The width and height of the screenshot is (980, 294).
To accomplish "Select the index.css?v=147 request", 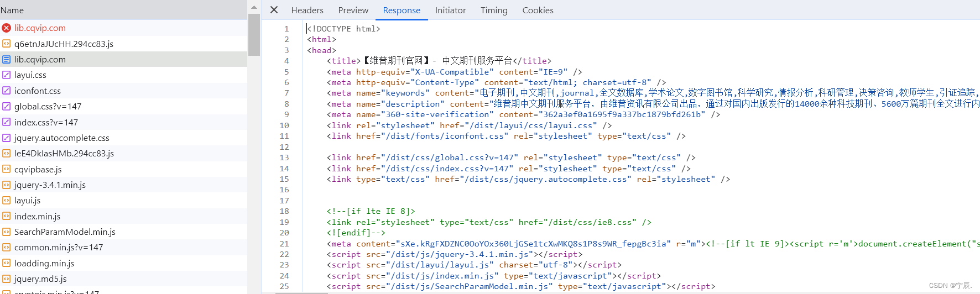I will click(x=123, y=122).
